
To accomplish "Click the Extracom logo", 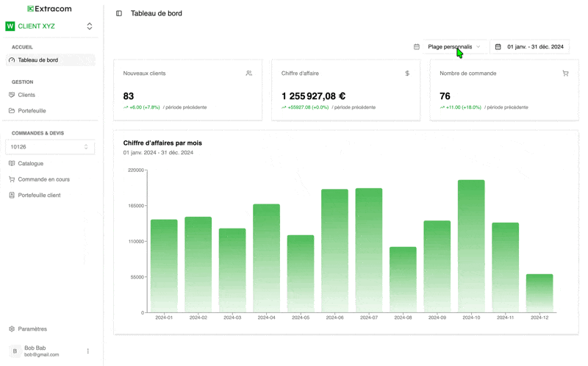I will [x=50, y=9].
